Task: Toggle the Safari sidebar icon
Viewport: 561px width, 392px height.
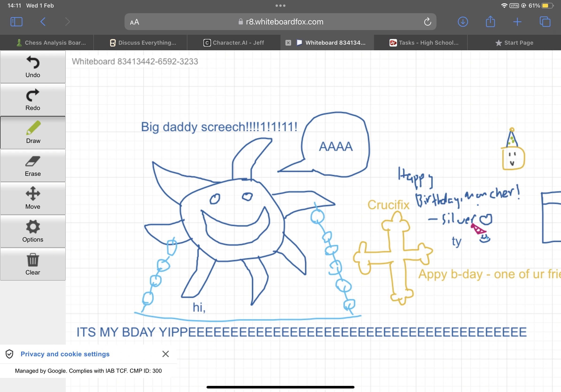Action: pyautogui.click(x=16, y=22)
